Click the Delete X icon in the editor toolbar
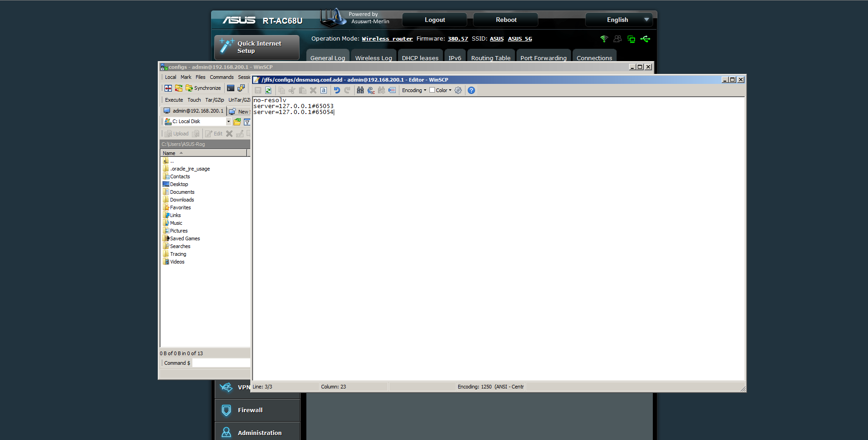 313,90
